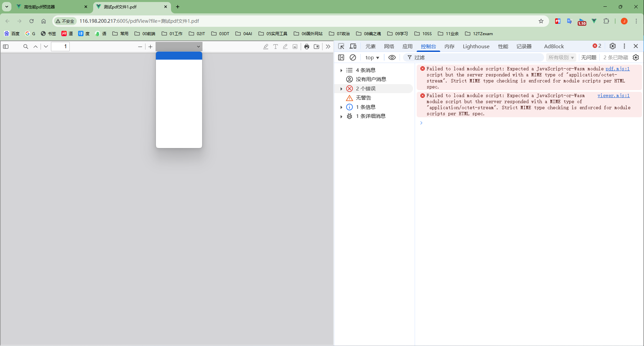
Task: Toggle live expression eye icon
Action: [392, 58]
